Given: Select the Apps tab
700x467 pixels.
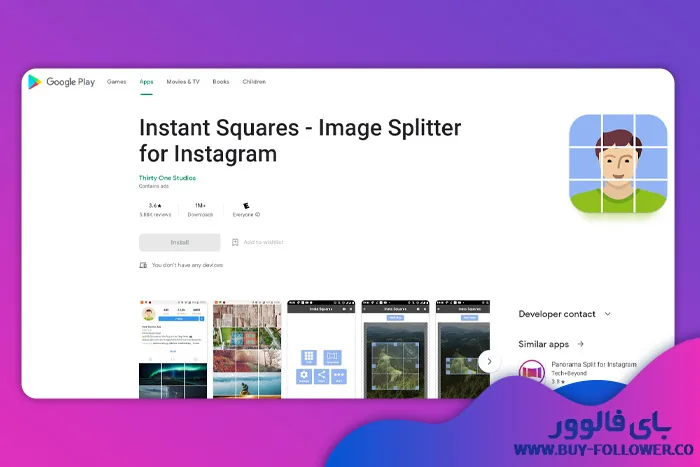Looking at the screenshot, I should (x=146, y=82).
